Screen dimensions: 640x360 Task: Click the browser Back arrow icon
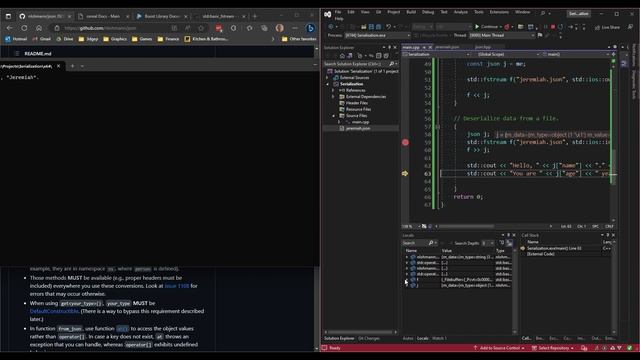[x=10, y=28]
